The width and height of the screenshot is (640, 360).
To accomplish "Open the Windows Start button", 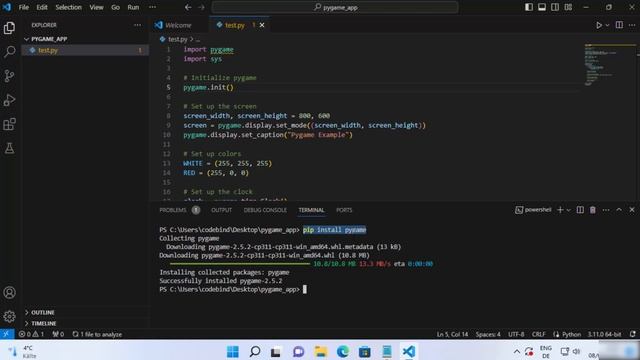I will coord(233,351).
